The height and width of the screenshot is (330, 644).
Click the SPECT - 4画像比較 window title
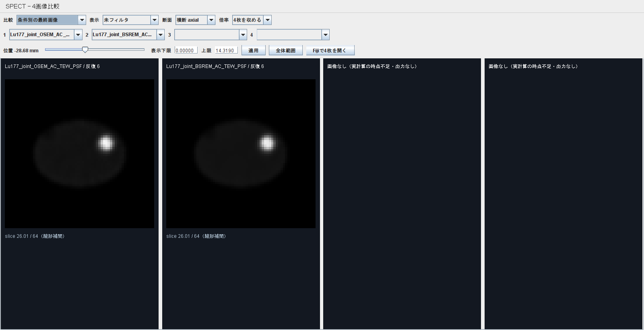[x=33, y=6]
